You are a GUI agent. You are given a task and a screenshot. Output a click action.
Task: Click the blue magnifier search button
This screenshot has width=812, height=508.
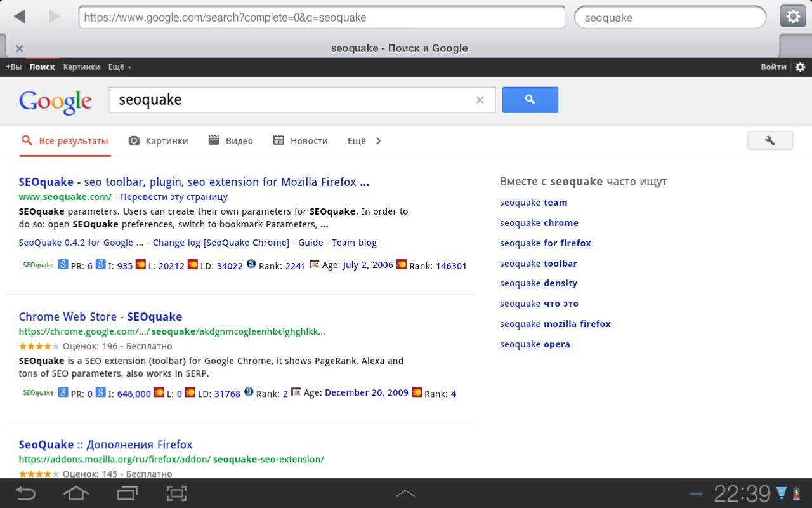point(530,100)
